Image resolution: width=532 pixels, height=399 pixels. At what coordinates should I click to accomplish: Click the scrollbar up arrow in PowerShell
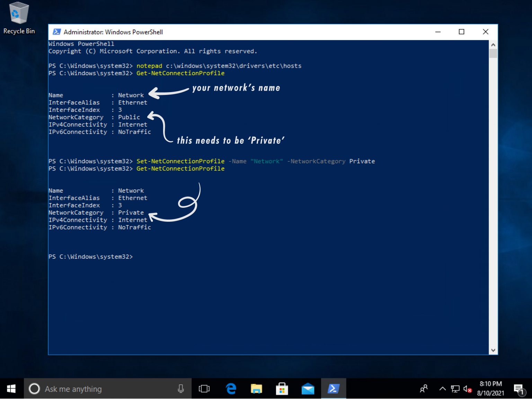coord(493,44)
